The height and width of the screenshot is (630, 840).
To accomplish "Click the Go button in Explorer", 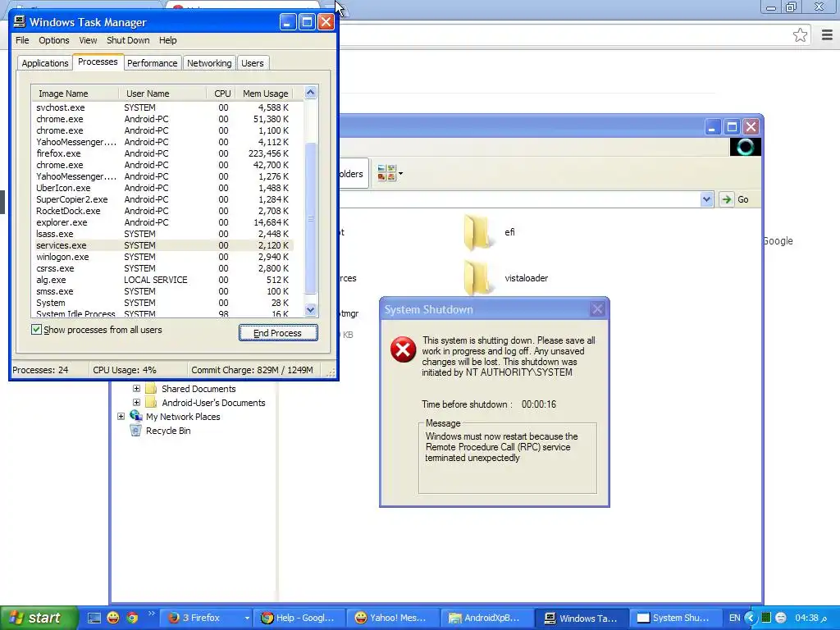I will pos(735,199).
